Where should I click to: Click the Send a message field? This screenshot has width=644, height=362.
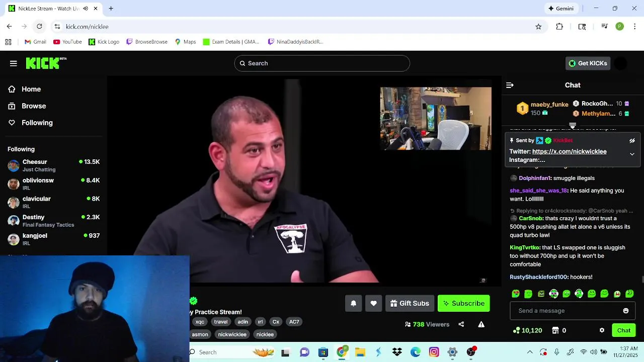click(x=573, y=311)
